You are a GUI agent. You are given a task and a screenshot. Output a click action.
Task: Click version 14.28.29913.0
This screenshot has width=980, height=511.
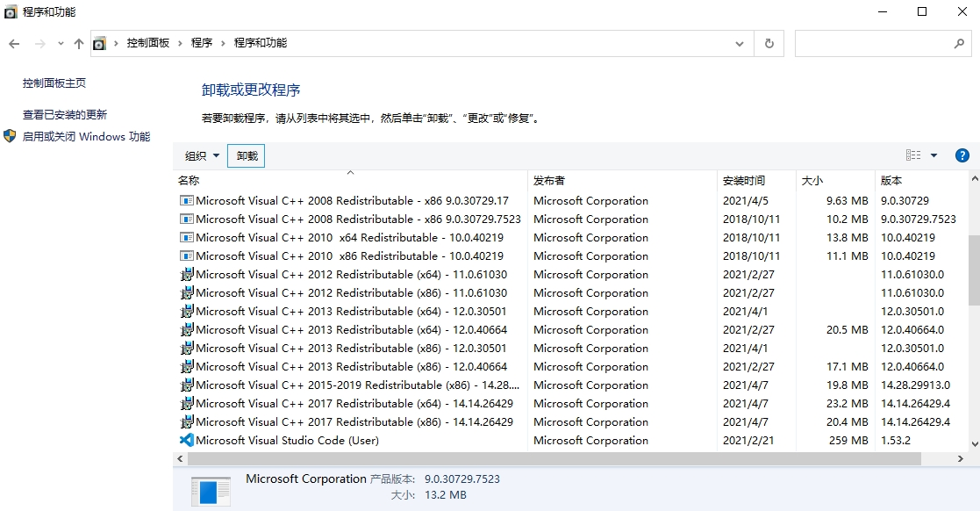916,385
